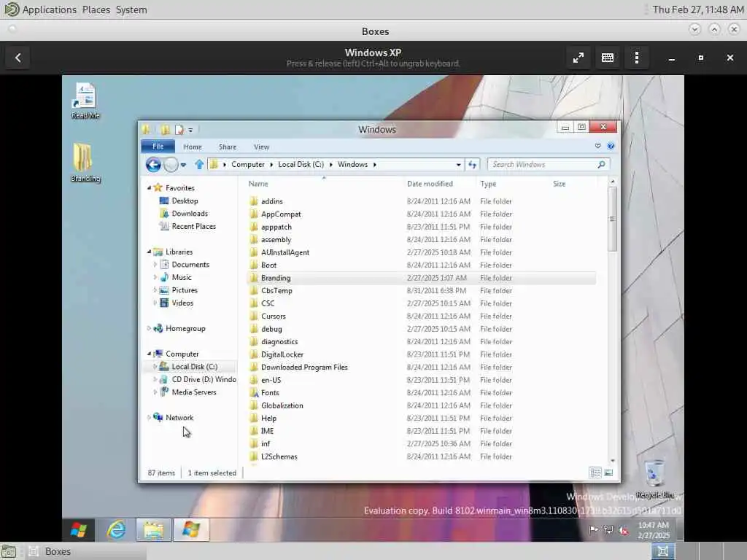Screen dimensions: 747x560
Task: Launch Internet Explorer from the taskbar
Action: click(x=116, y=529)
